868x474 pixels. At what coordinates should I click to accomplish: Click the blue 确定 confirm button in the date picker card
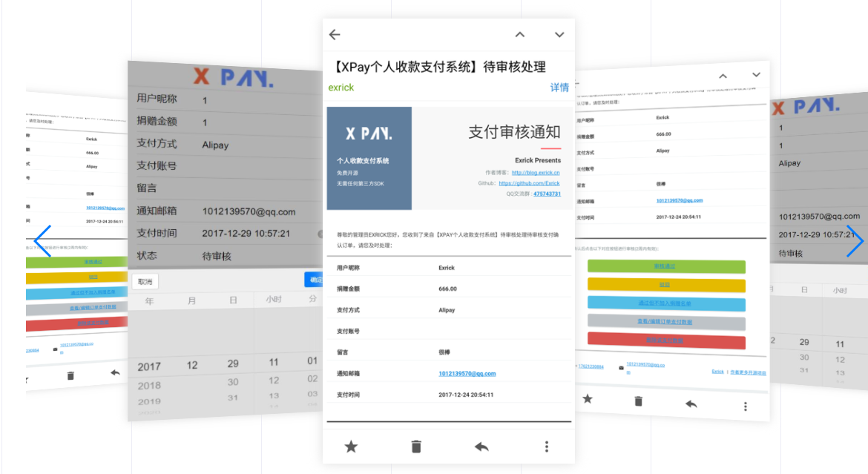point(314,280)
